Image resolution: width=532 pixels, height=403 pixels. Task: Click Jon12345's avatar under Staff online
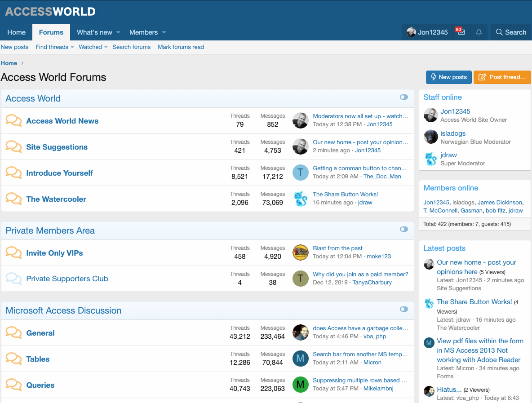430,115
